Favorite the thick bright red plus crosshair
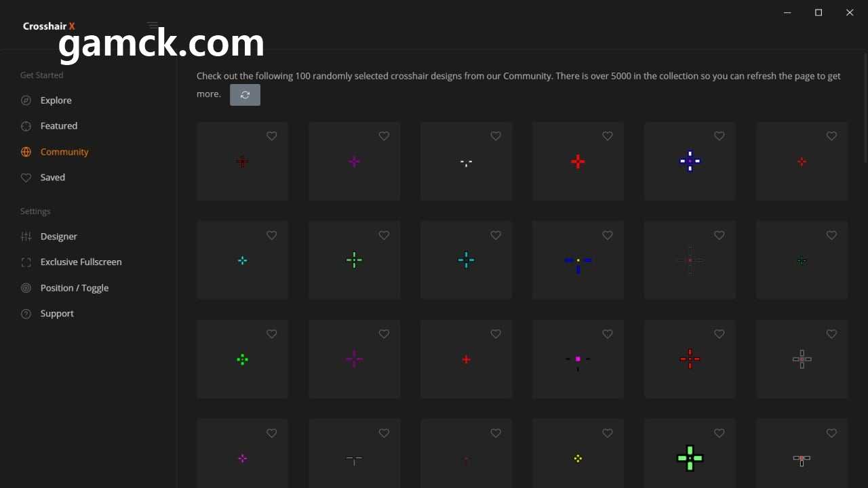The width and height of the screenshot is (868, 488). tap(608, 136)
